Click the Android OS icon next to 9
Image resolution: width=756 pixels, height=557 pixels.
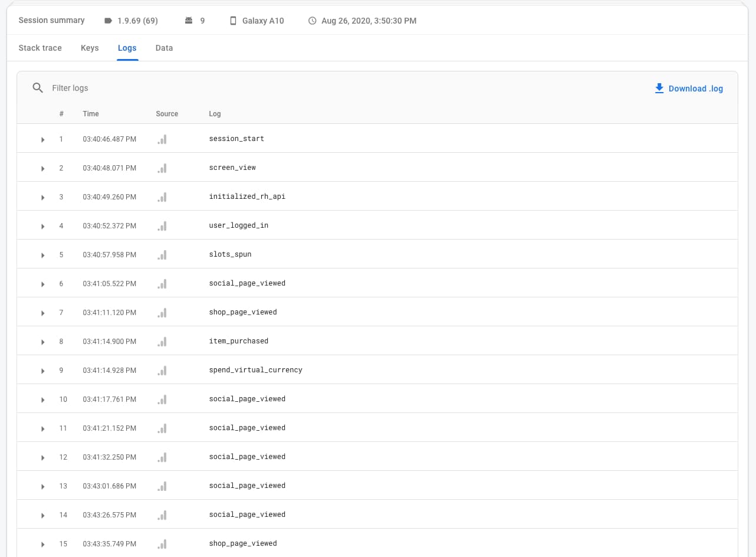pos(189,21)
